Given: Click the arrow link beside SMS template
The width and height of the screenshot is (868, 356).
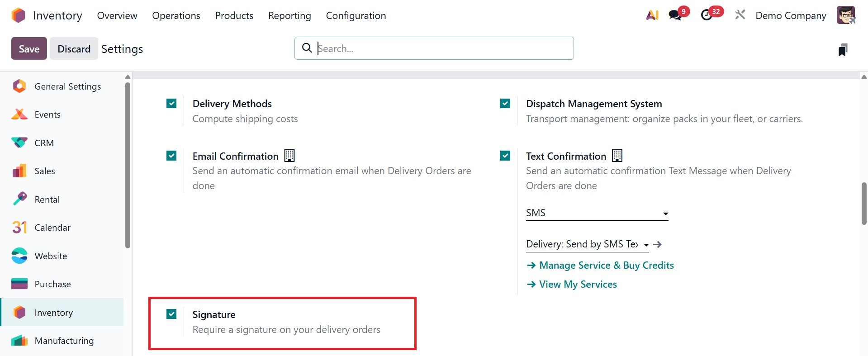Looking at the screenshot, I should 658,244.
